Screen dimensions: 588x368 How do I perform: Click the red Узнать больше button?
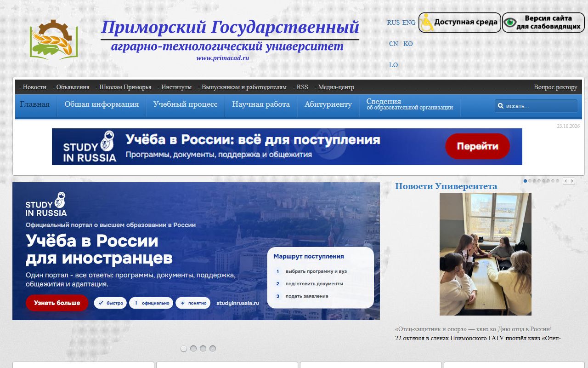57,303
